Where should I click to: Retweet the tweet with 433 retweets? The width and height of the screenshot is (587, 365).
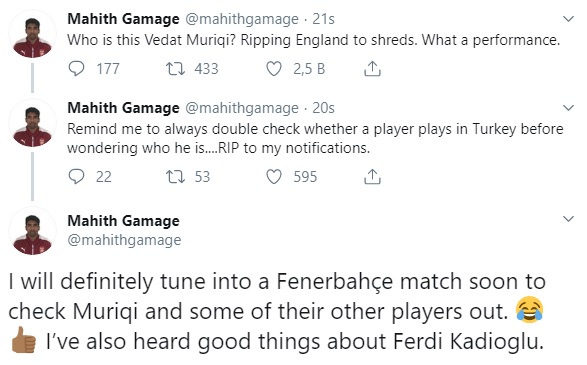[x=175, y=69]
